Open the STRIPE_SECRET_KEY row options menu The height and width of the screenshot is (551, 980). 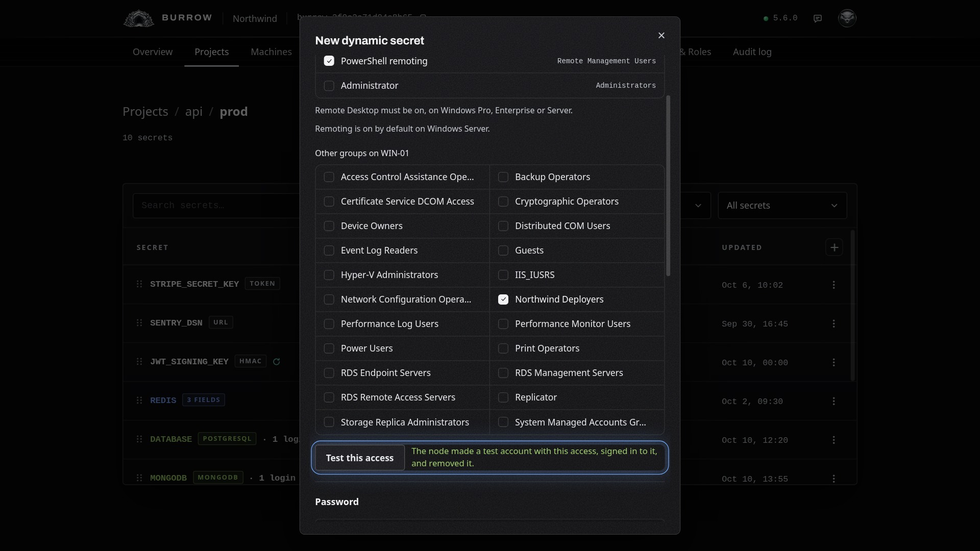[834, 285]
